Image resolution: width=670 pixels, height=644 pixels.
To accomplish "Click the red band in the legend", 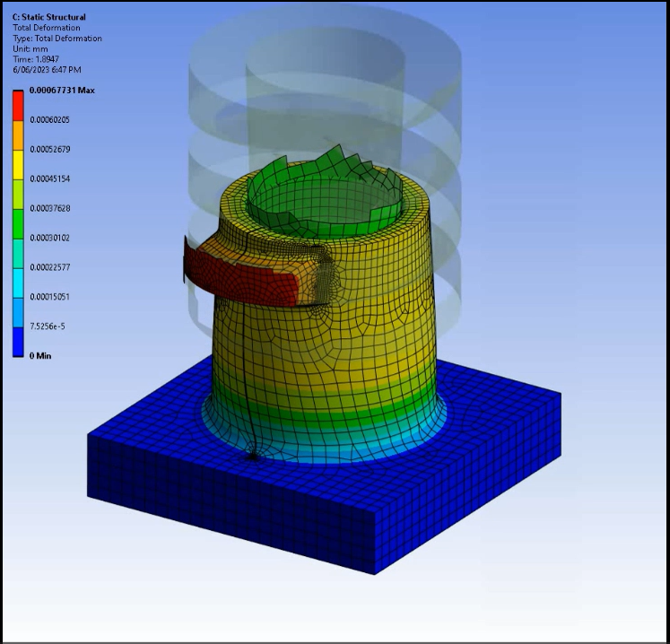I will coord(18,105).
